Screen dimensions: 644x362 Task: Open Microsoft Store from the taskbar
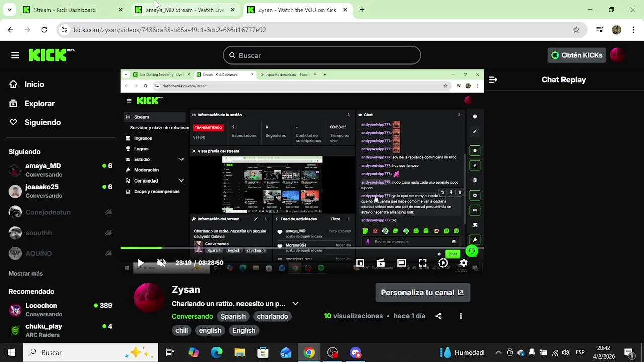(263, 353)
